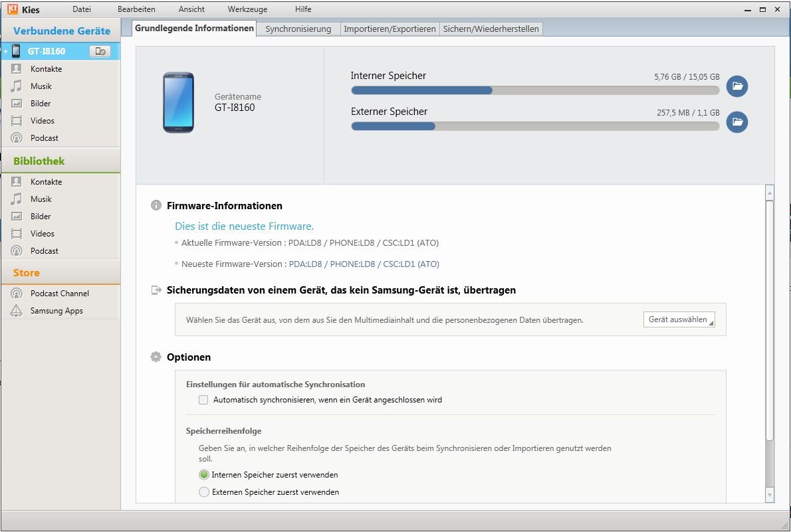Open Podcast Channel in the Store

click(x=60, y=293)
